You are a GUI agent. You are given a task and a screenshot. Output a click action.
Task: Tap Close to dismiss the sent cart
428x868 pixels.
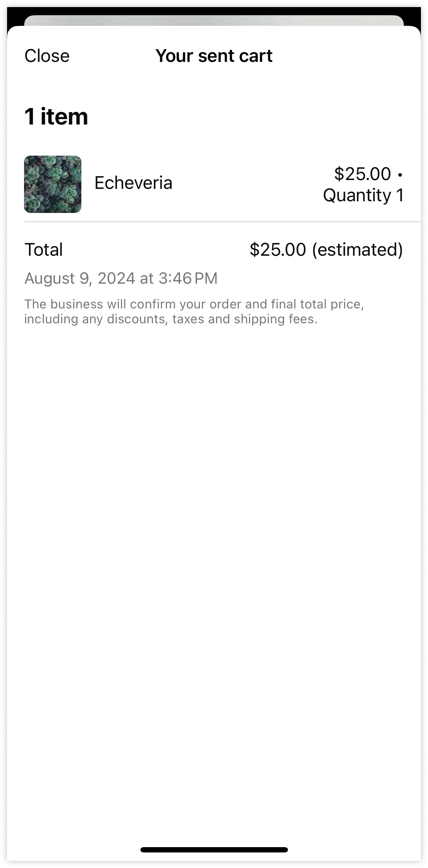coord(47,56)
